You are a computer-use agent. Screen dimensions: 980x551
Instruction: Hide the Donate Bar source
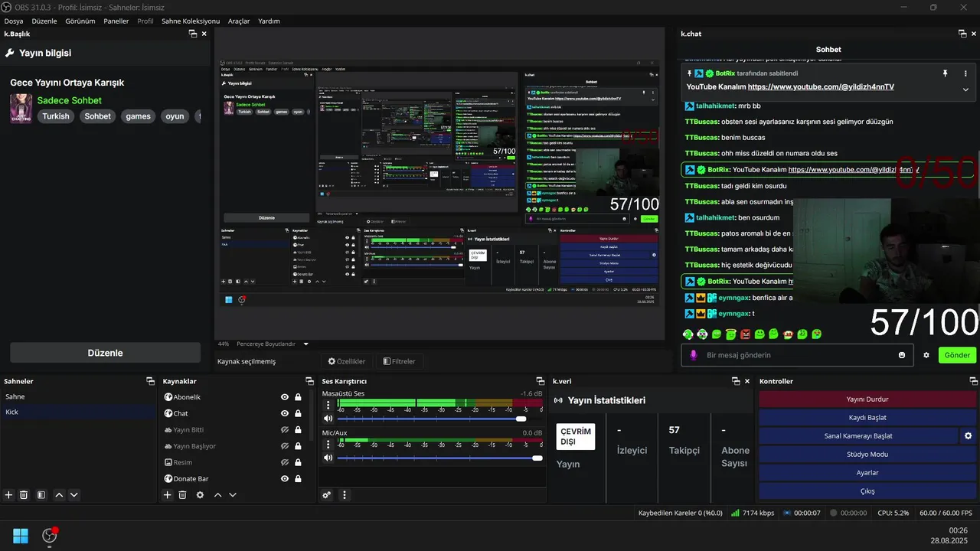pyautogui.click(x=285, y=479)
